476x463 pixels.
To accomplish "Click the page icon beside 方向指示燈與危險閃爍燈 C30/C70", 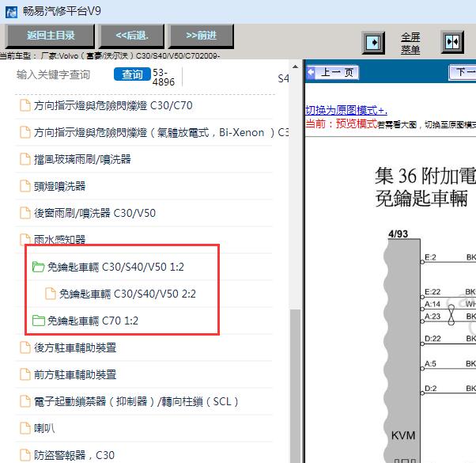I will click(x=25, y=105).
